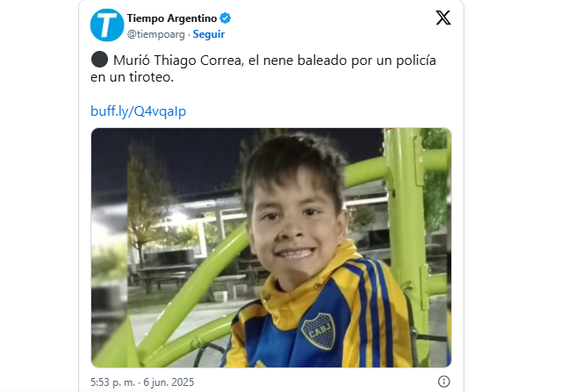Select the Tiempo Argentino display name
The height and width of the screenshot is (392, 561).
pyautogui.click(x=172, y=18)
